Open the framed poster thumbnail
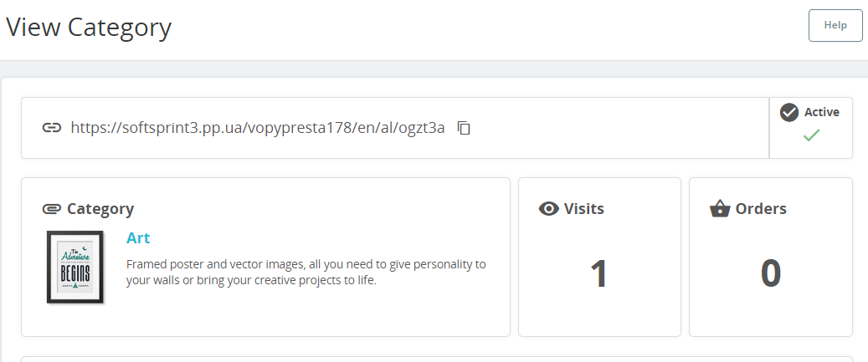The width and height of the screenshot is (868, 362). (x=75, y=268)
